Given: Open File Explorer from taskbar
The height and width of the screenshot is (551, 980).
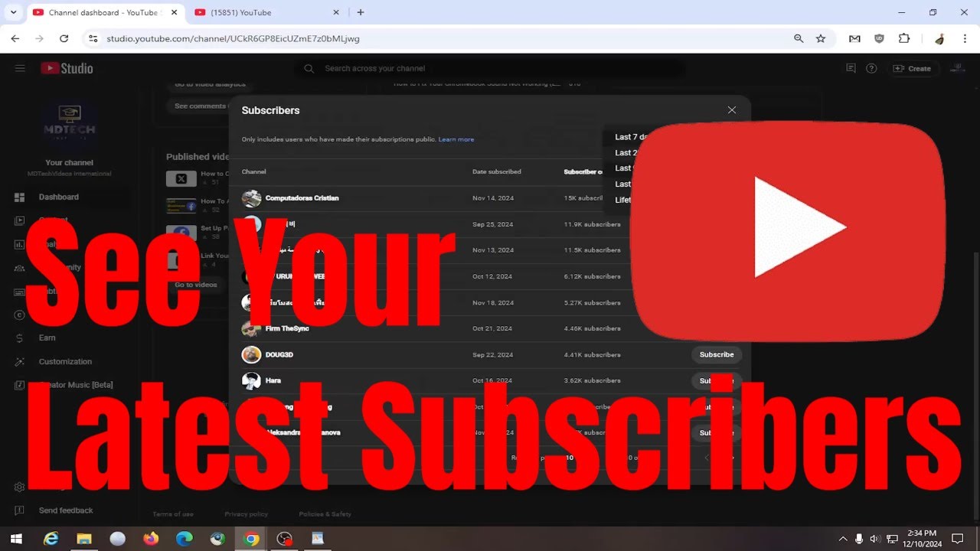Looking at the screenshot, I should coord(83,539).
